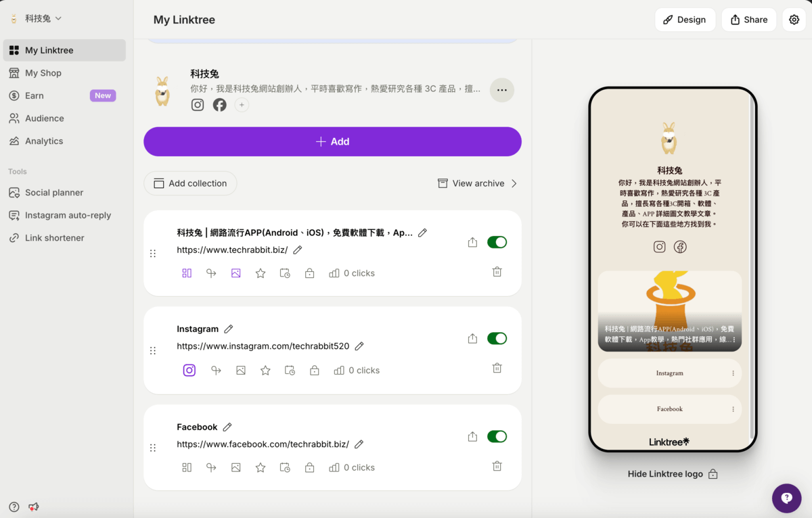812x518 pixels.
Task: Go to the Earn section
Action: (33, 95)
